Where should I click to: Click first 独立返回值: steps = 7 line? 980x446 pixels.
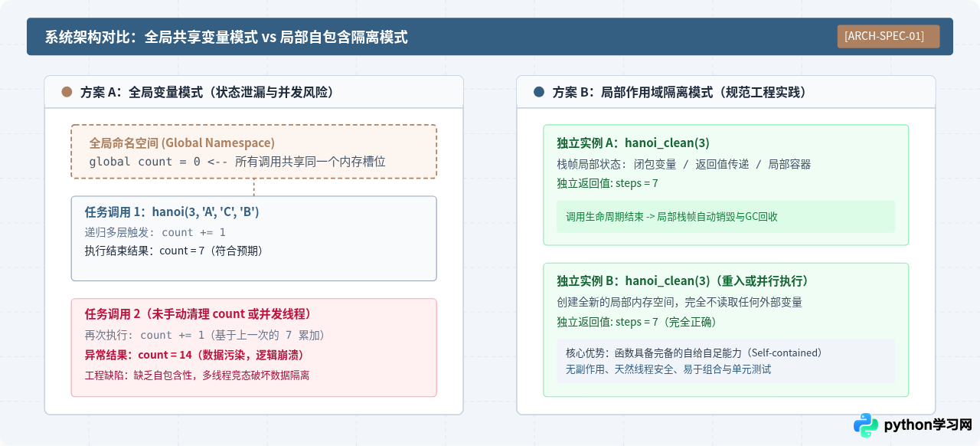(x=608, y=183)
